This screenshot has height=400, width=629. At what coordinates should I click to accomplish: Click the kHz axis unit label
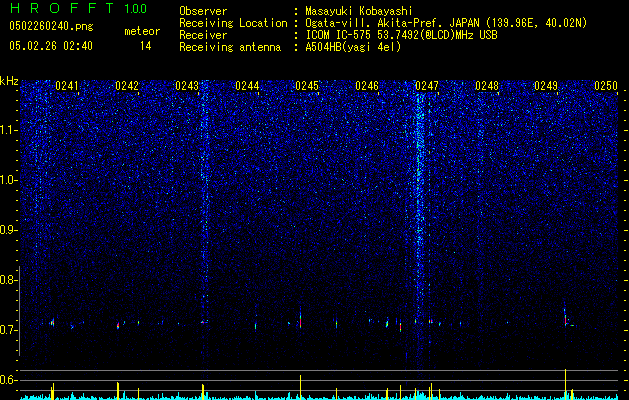[9, 81]
